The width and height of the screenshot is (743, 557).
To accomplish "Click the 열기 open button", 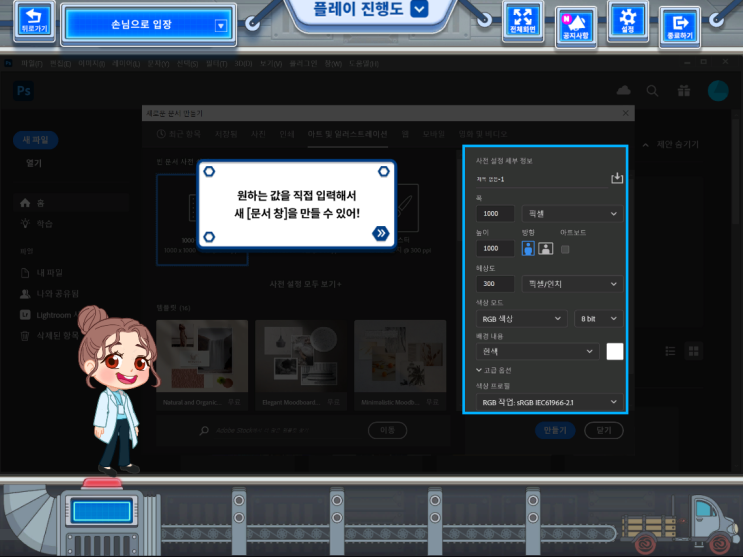I will 34,163.
